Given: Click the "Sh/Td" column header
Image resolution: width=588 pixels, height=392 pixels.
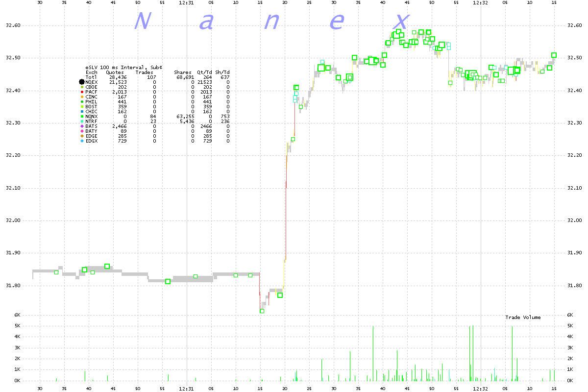Looking at the screenshot, I should pyautogui.click(x=222, y=73).
